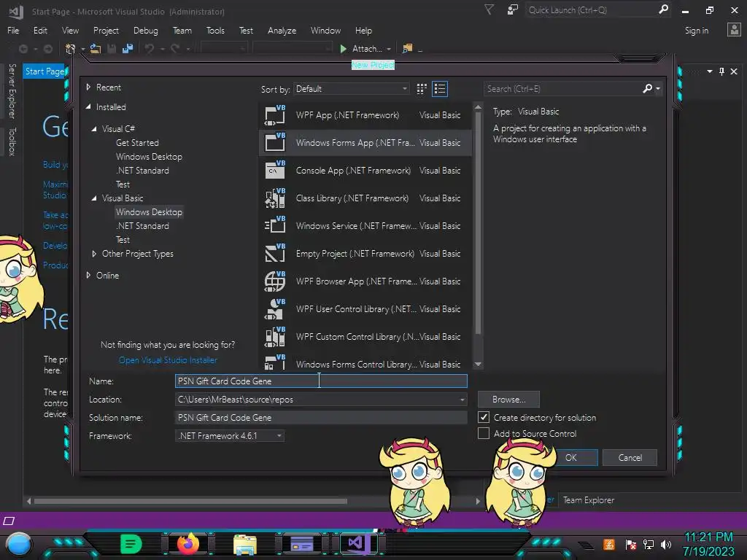747x560 pixels.
Task: Switch to the Start Page tab
Action: [44, 71]
